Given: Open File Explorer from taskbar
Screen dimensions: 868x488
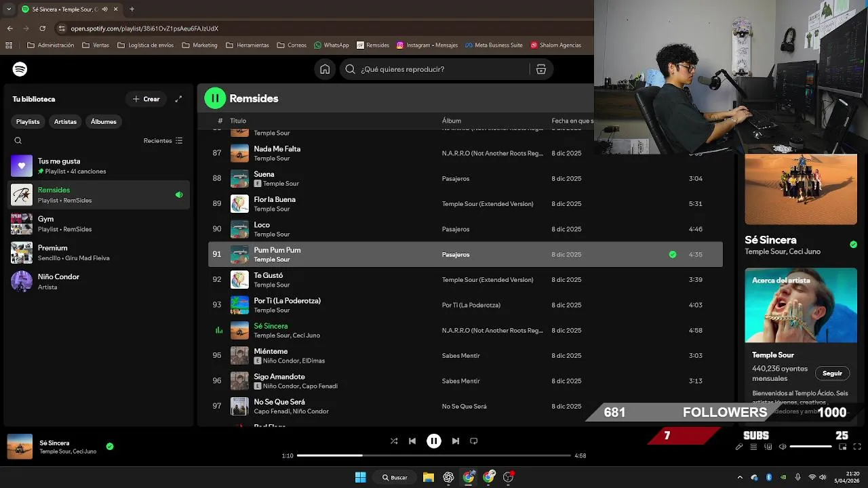Looking at the screenshot, I should click(x=429, y=477).
